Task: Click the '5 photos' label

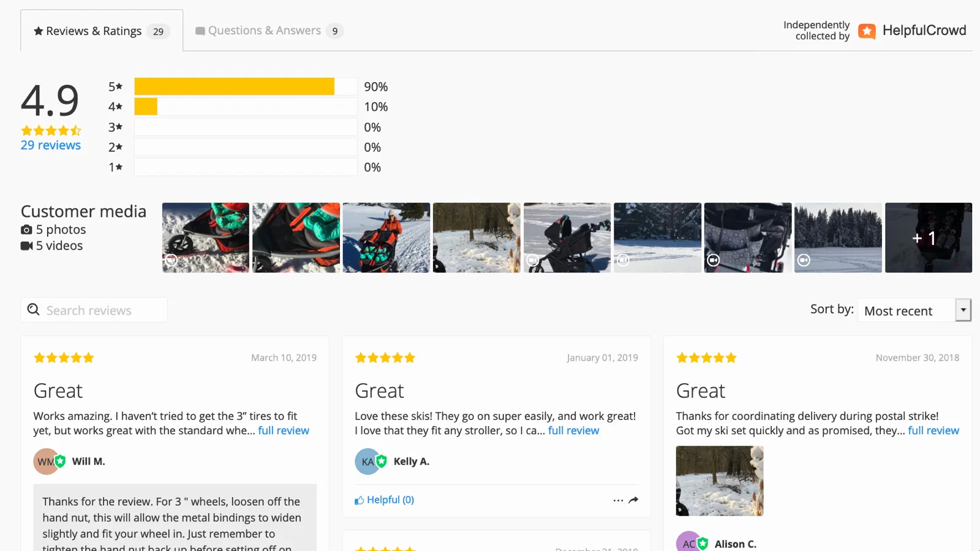Action: click(x=61, y=230)
